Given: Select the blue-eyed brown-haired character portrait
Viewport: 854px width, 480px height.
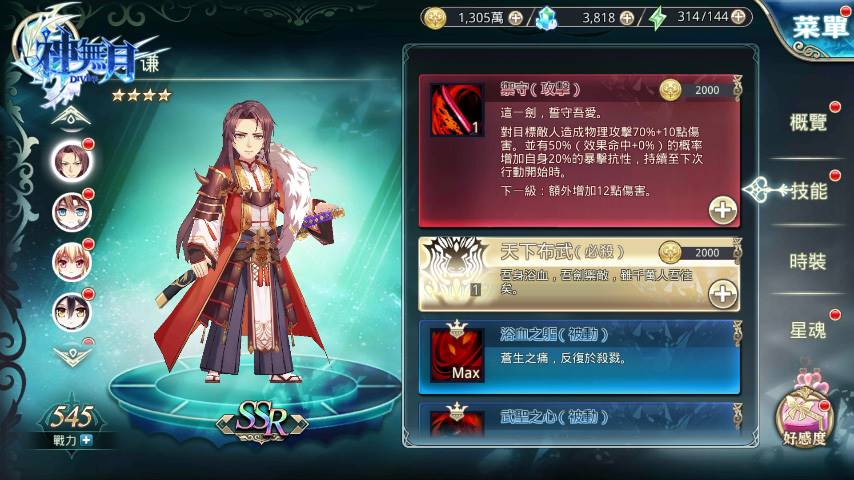Looking at the screenshot, I should pos(71,211).
